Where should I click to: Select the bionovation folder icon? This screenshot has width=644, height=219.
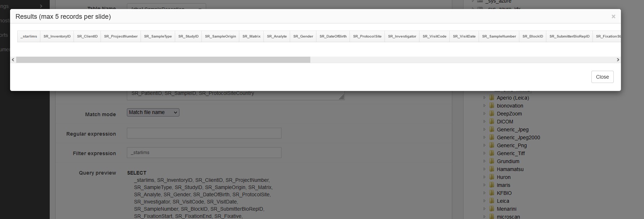[492, 106]
